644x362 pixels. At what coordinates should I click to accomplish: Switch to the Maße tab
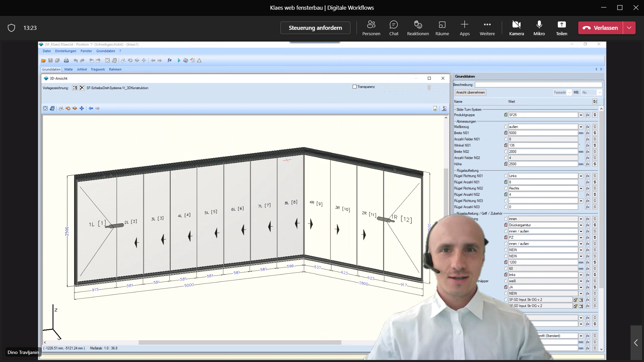[68, 69]
